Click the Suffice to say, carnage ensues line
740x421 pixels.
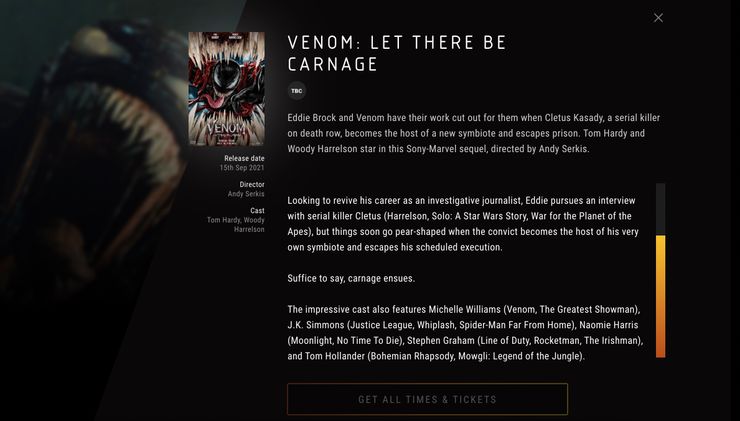pos(351,278)
